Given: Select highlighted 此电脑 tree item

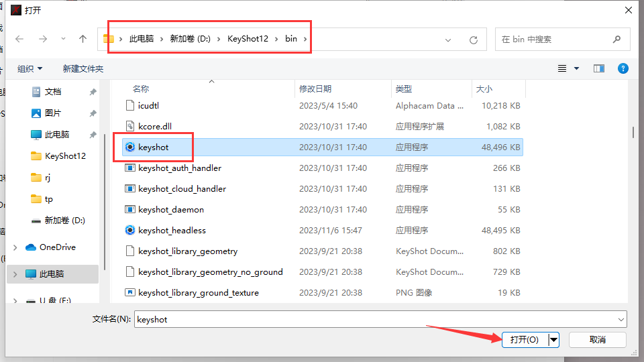Looking at the screenshot, I should point(52,274).
